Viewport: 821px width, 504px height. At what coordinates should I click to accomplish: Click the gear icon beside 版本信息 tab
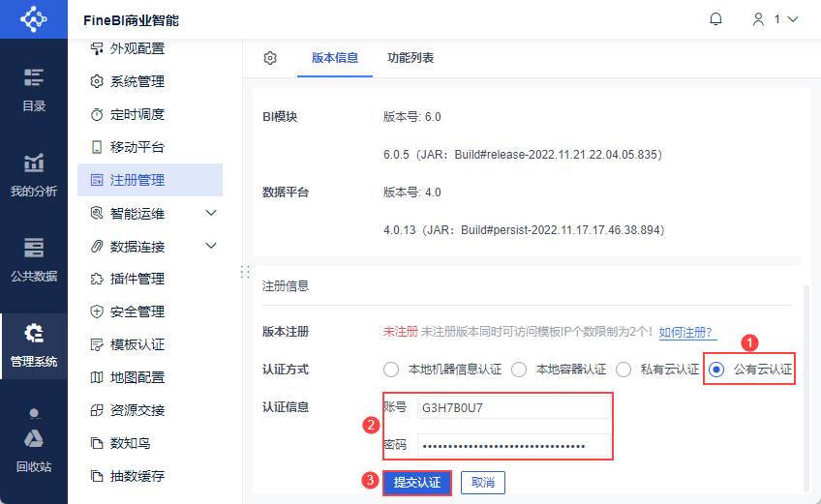(270, 58)
